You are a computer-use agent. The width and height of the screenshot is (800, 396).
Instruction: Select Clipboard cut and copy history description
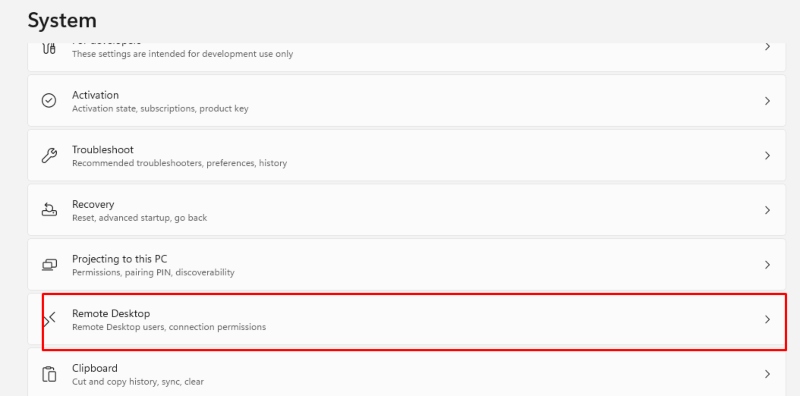[138, 382]
